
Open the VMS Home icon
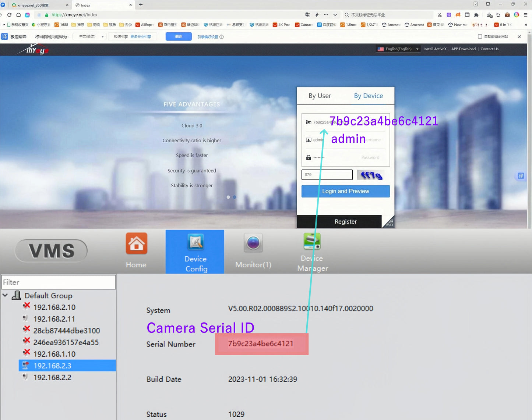[x=136, y=243]
